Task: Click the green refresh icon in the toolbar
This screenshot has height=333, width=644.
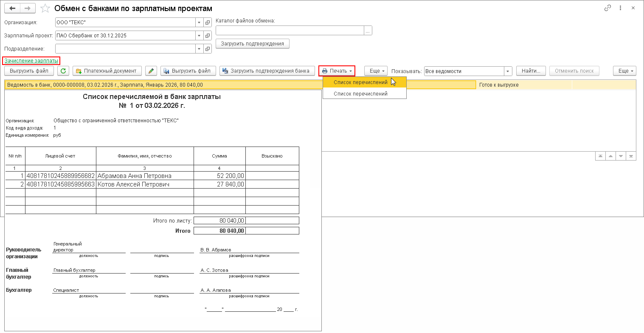Action: click(63, 71)
